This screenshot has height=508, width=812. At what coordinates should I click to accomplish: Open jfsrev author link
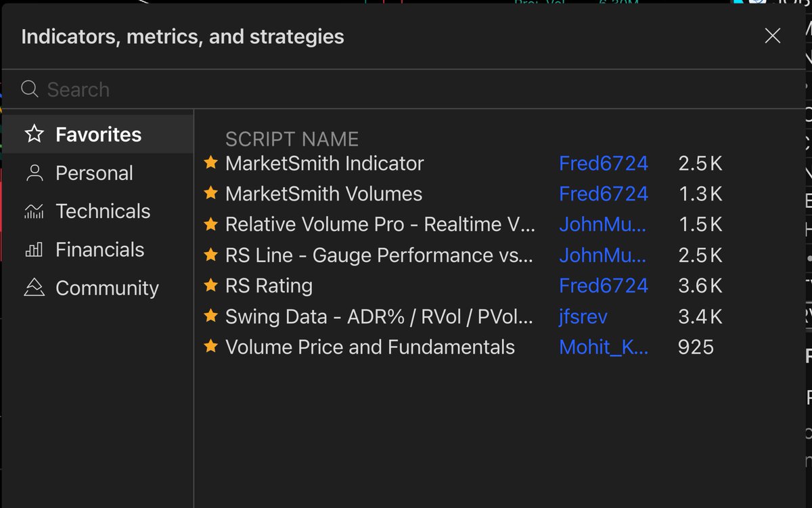[x=583, y=316]
